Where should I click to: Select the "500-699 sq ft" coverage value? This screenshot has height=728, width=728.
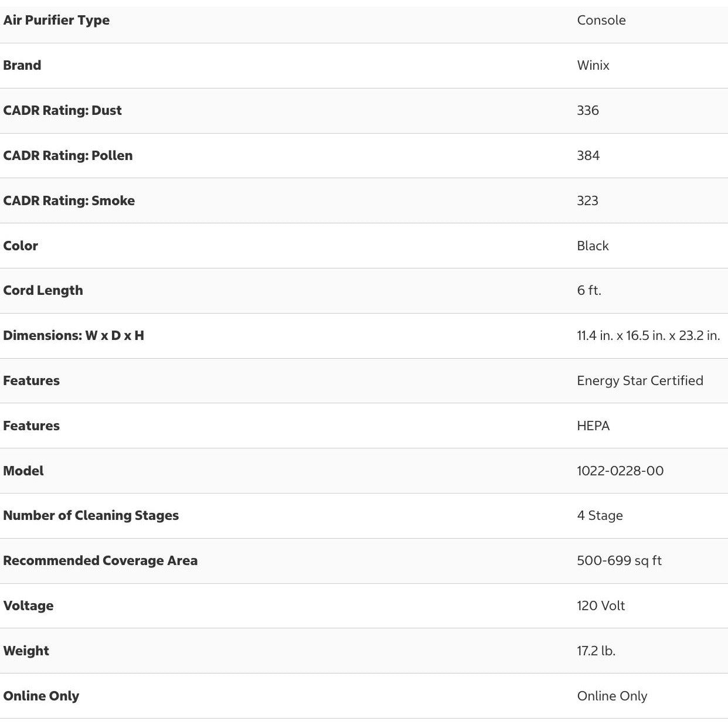tap(619, 561)
